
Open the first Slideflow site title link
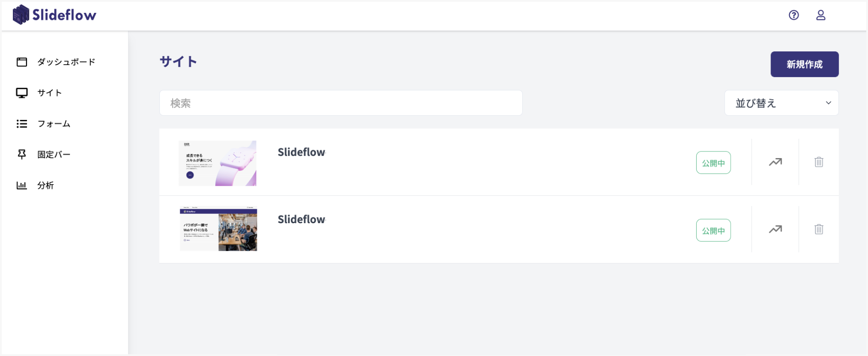[x=301, y=152]
